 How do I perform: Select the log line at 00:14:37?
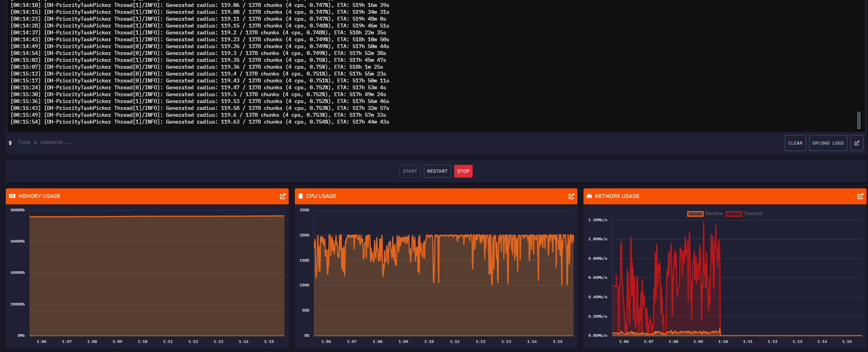pos(199,33)
